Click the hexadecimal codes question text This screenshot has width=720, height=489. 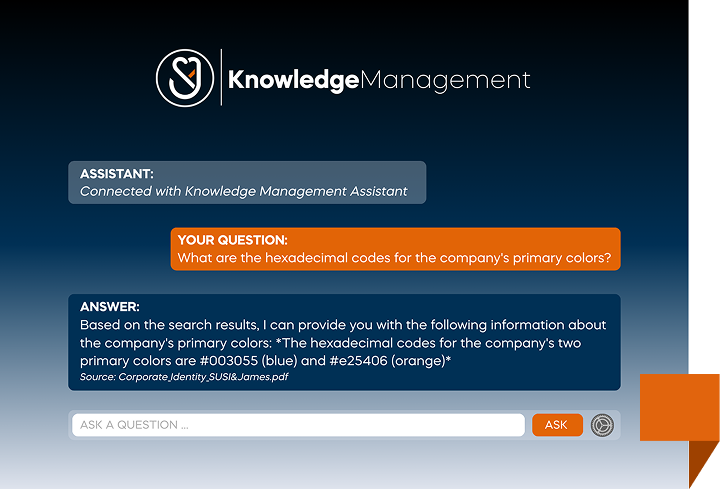[394, 258]
